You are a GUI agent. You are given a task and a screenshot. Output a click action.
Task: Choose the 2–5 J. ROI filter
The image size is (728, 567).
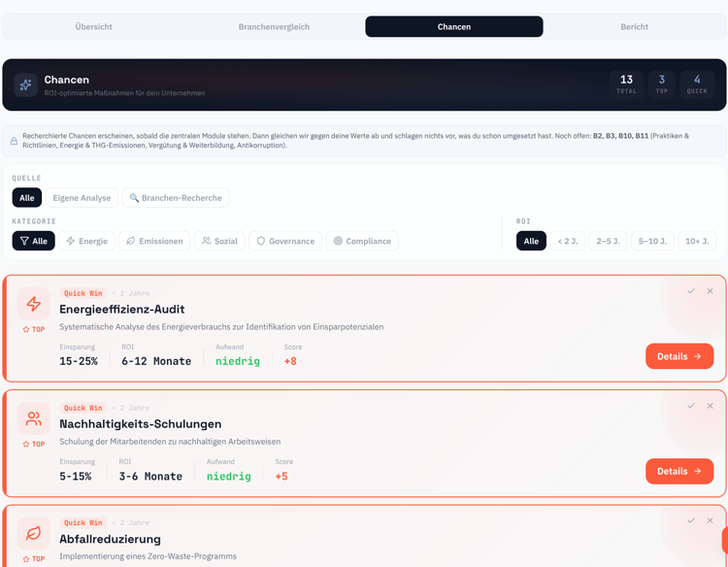pos(608,241)
